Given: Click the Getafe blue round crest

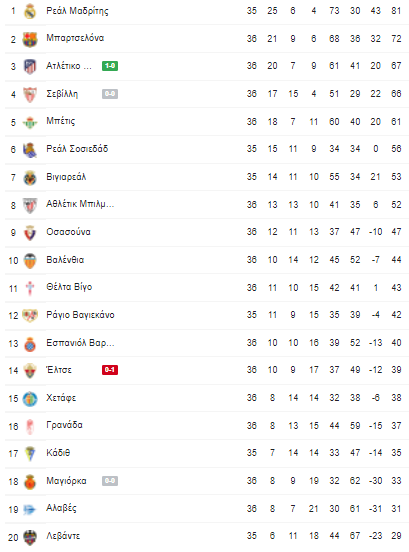Looking at the screenshot, I should (30, 399).
